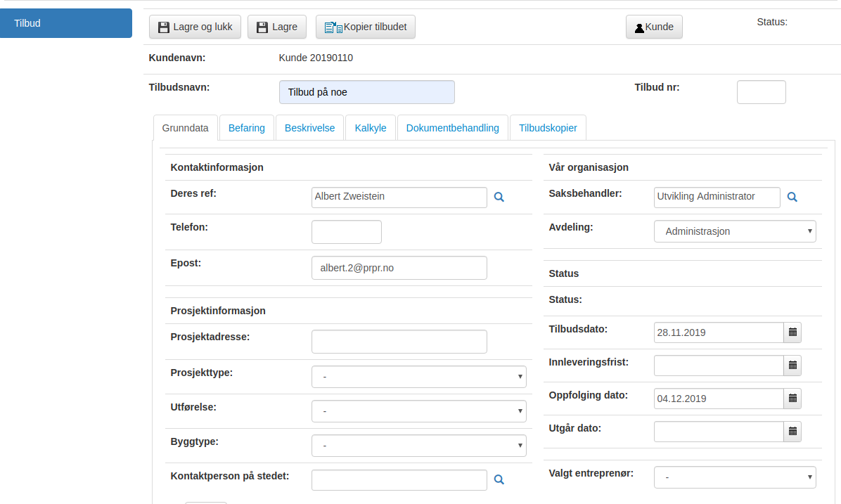Click the Saksbehandler lookup magnifier icon

pyautogui.click(x=792, y=197)
